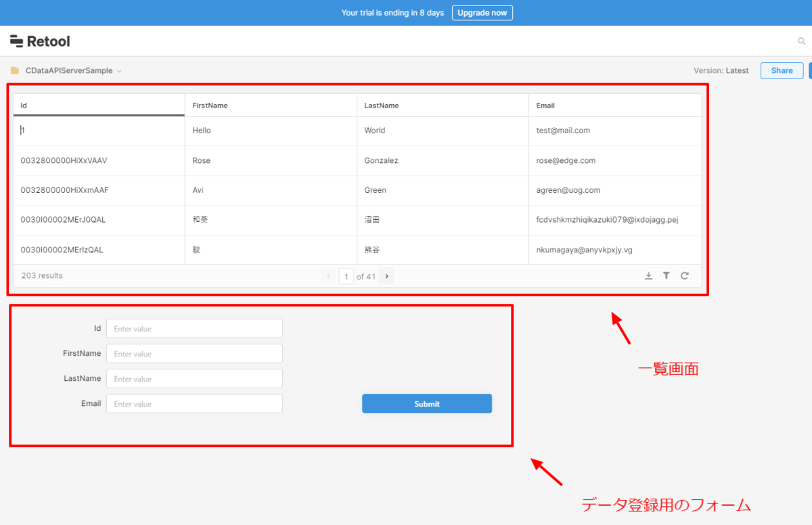Select LastName cell 熊谷

coord(443,250)
